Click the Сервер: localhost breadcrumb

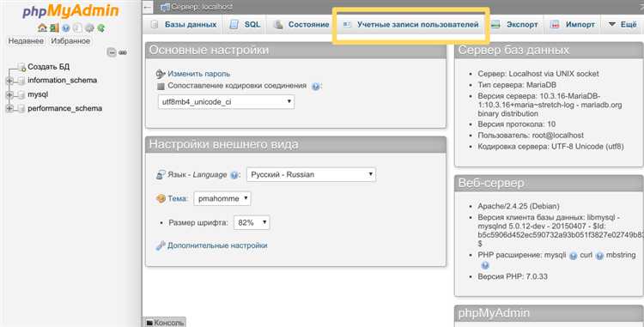[202, 7]
